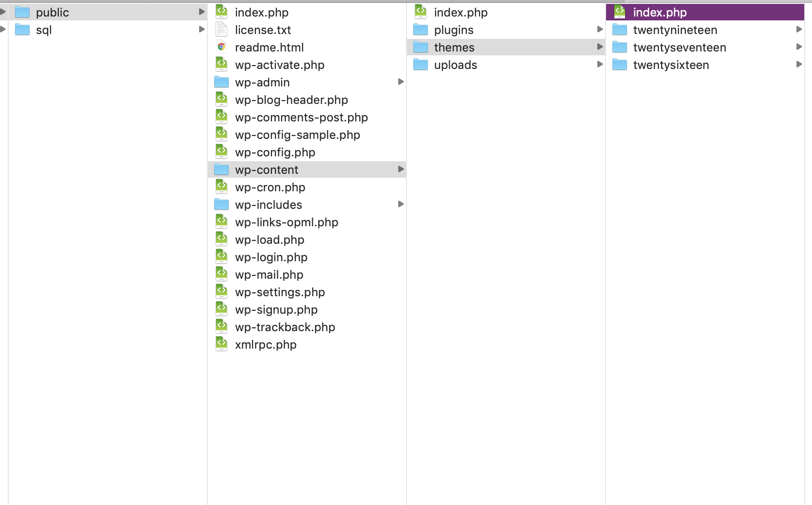Expand the sql folder arrow
812x505 pixels.
[202, 29]
